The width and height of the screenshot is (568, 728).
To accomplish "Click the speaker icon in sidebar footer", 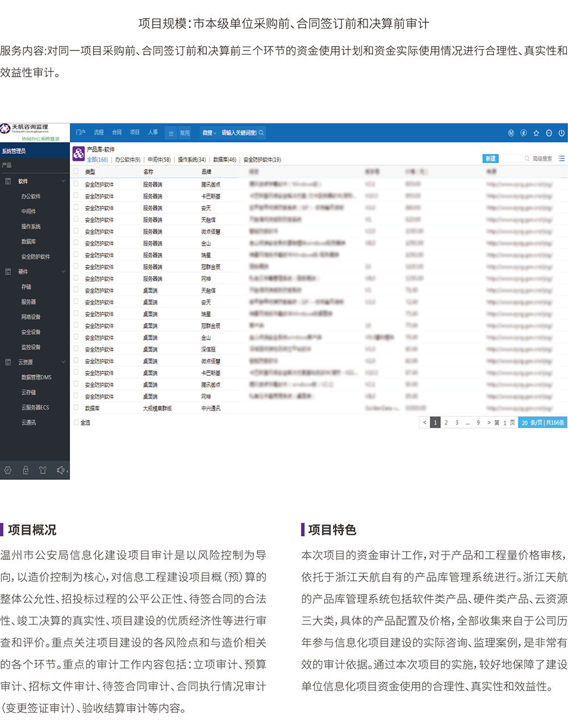I will tap(60, 470).
